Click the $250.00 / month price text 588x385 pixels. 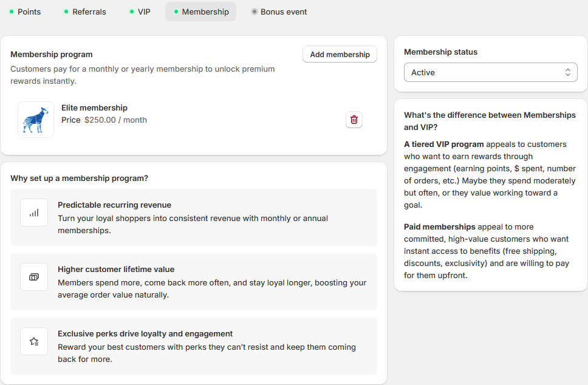point(115,120)
